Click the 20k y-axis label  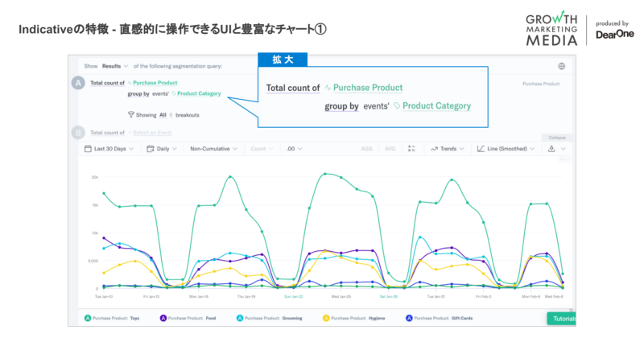click(x=95, y=177)
